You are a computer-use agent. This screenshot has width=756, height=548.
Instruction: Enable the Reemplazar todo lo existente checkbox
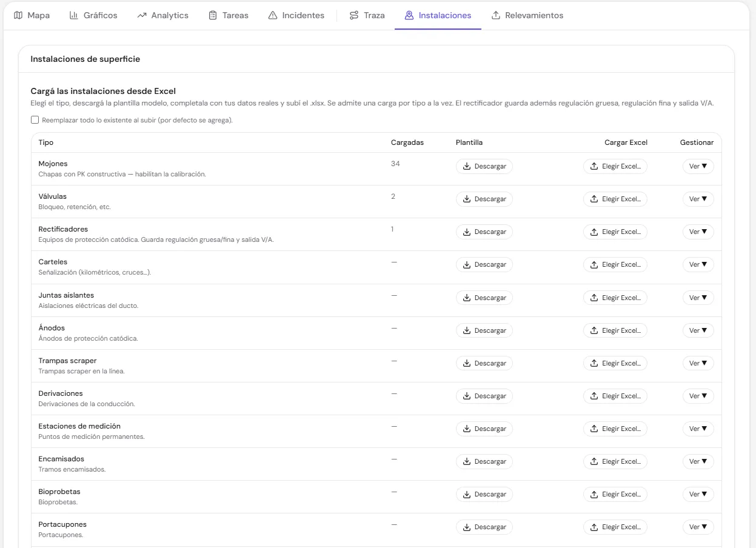click(x=35, y=120)
